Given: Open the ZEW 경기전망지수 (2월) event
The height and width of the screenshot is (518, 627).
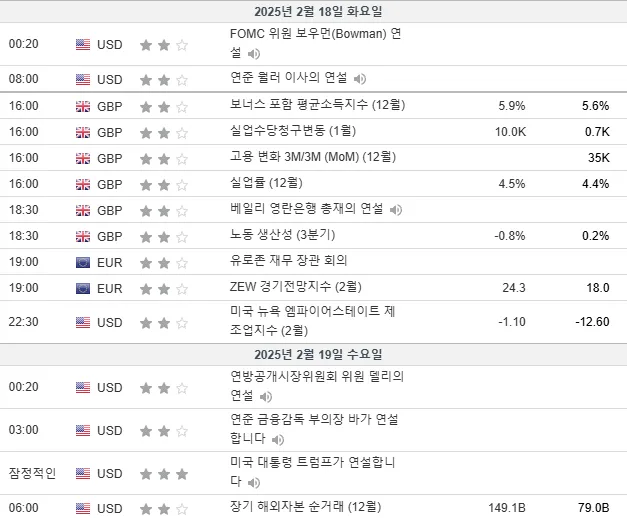Looking at the screenshot, I should coord(296,287).
